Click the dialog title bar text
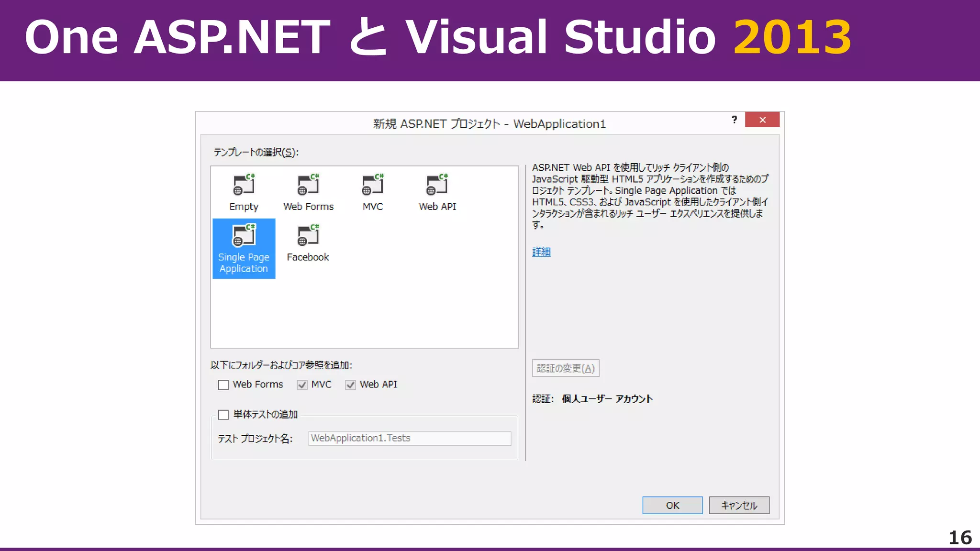Screen dimensions: 980x551 point(489,124)
